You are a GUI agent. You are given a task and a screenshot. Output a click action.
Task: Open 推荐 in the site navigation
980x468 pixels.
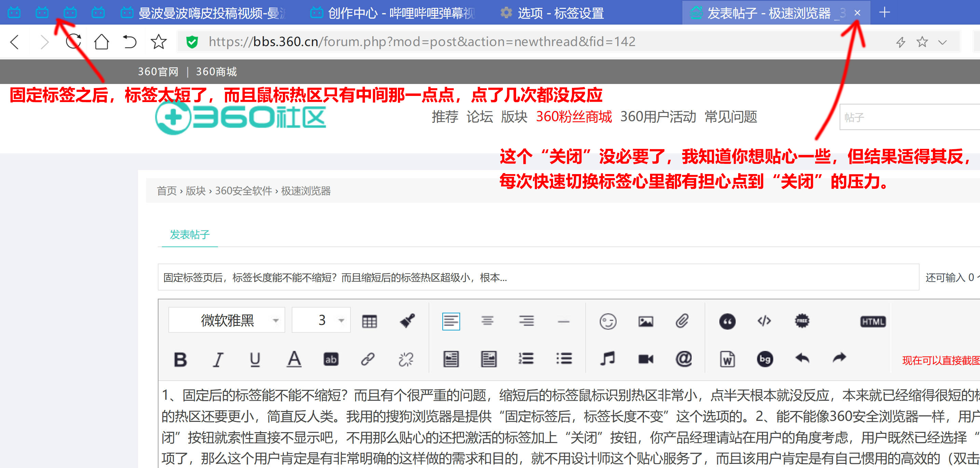tap(445, 117)
